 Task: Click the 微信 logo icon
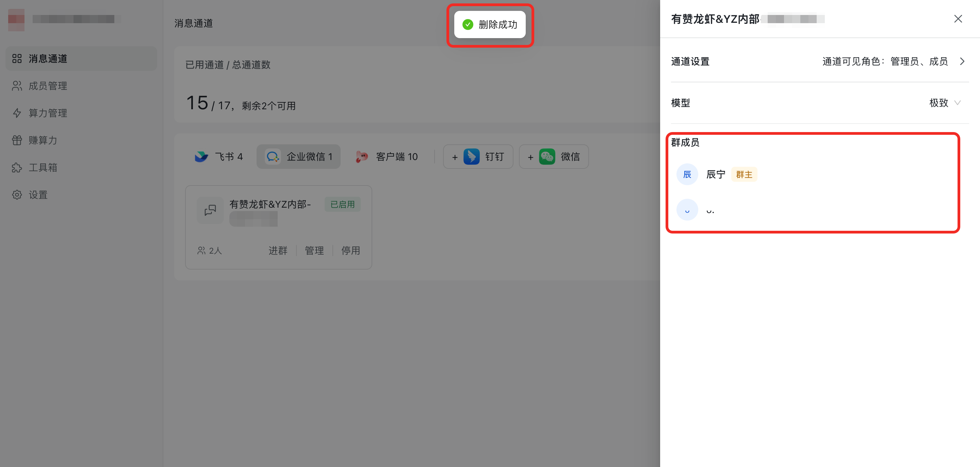pos(547,157)
